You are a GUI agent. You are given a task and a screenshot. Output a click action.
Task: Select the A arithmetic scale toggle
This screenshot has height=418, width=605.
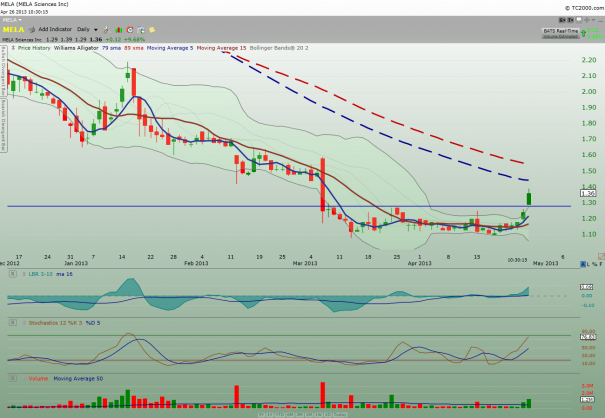point(583,264)
